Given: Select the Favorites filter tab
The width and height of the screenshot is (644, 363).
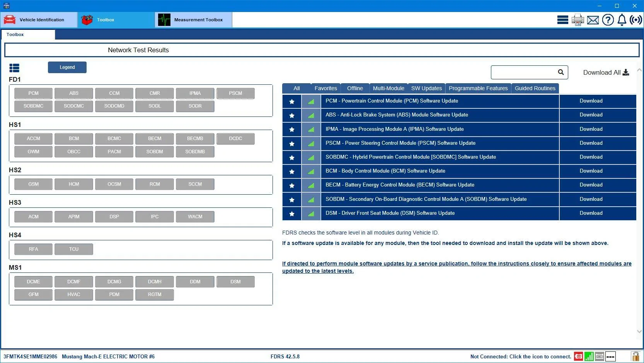Looking at the screenshot, I should tap(325, 88).
